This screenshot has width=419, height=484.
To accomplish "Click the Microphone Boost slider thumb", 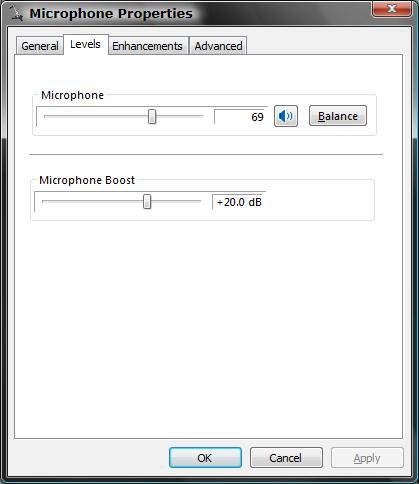I will tap(147, 201).
